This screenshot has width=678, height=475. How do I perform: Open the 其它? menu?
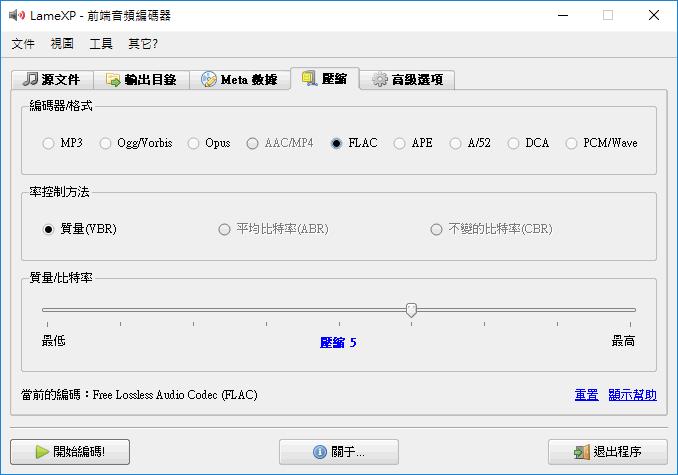(x=143, y=44)
